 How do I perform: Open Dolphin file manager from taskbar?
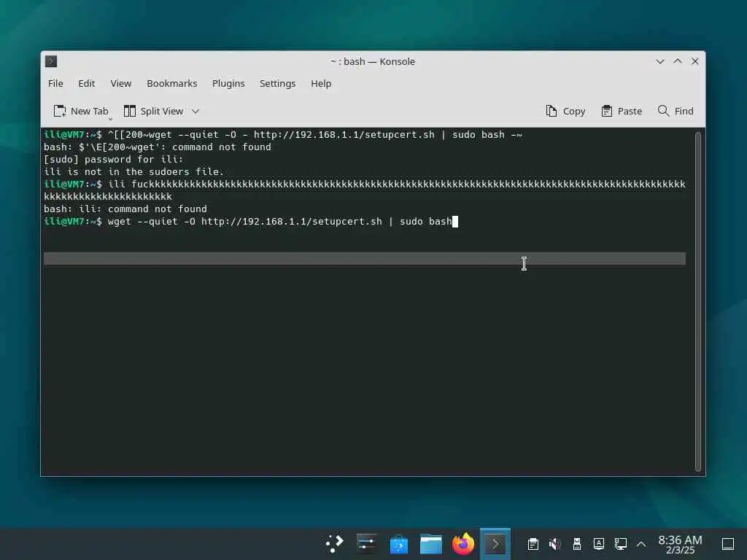pos(430,544)
